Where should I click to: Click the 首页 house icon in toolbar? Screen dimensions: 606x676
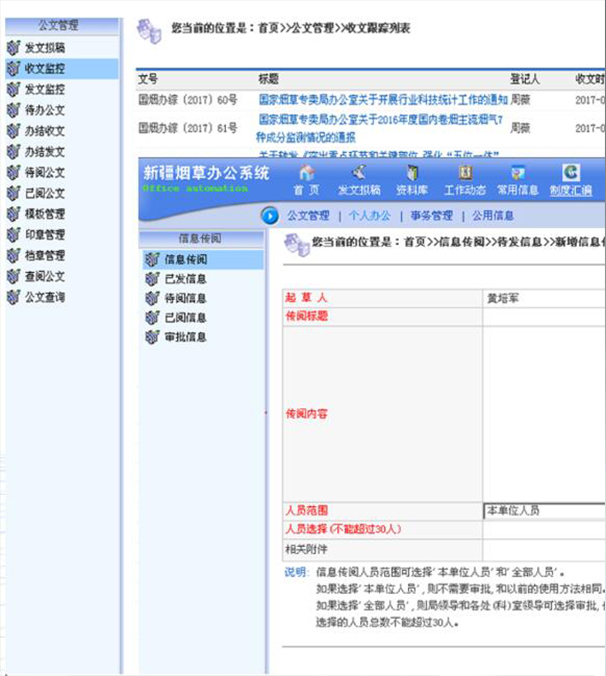(x=307, y=172)
